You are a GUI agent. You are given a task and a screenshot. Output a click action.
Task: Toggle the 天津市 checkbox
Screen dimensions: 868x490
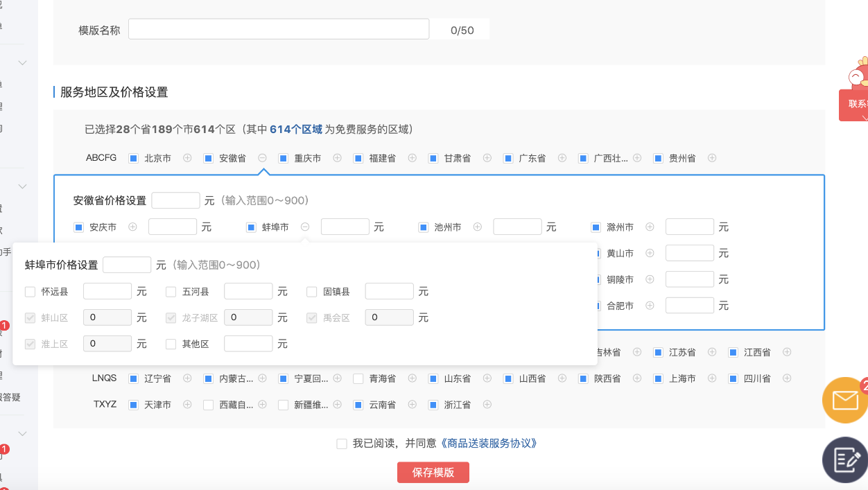click(x=134, y=405)
